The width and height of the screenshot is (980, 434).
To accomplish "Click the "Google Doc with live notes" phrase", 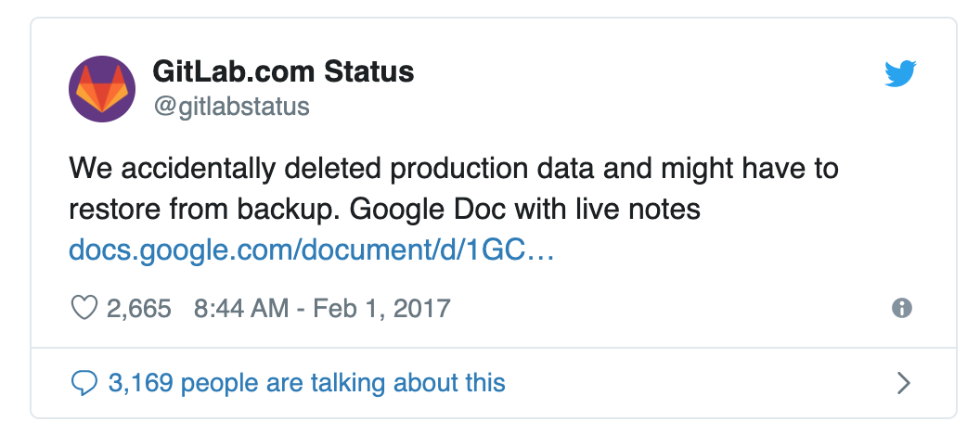I will [525, 210].
